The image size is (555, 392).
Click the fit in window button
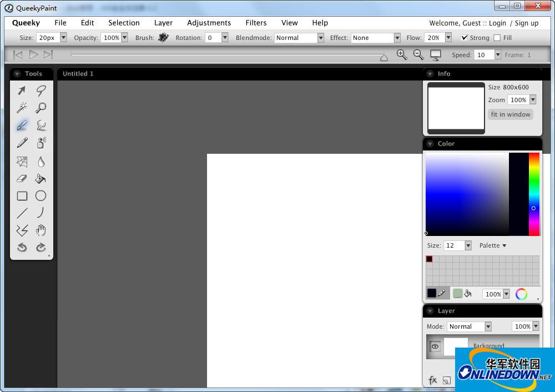click(x=511, y=114)
